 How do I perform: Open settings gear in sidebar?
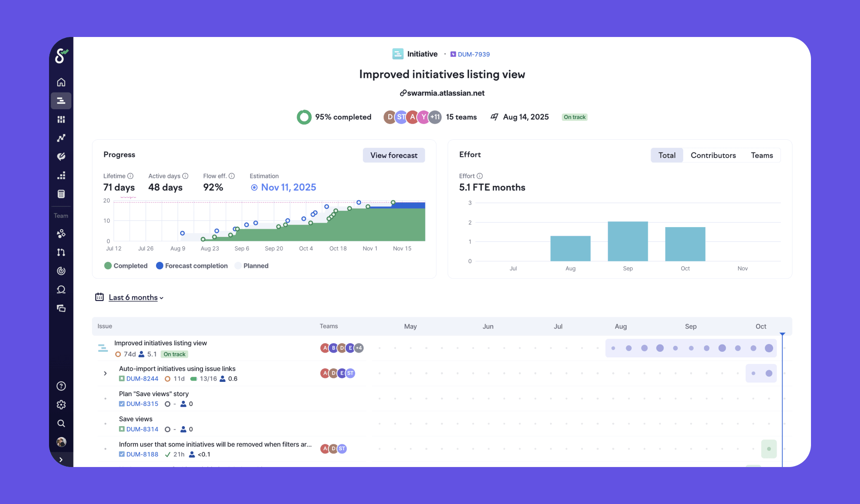point(61,405)
